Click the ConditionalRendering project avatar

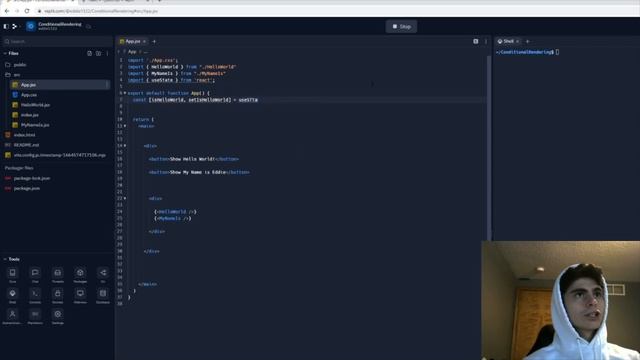31,26
